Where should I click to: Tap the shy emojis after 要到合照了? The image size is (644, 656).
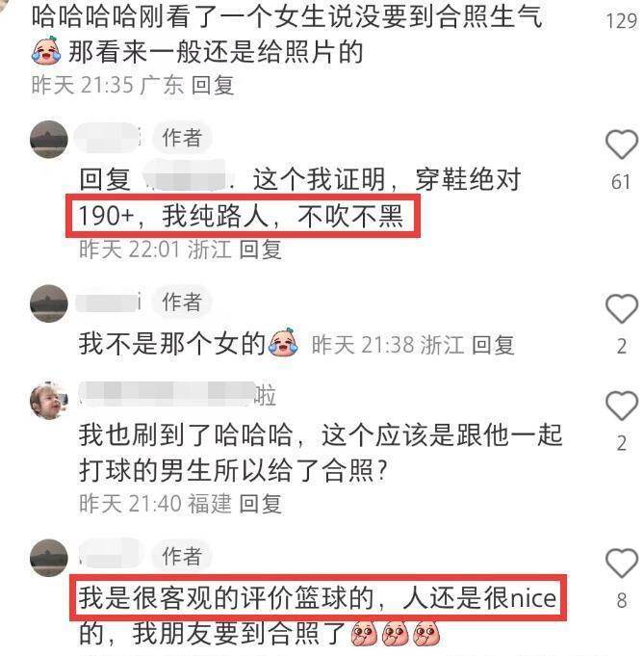(x=396, y=634)
